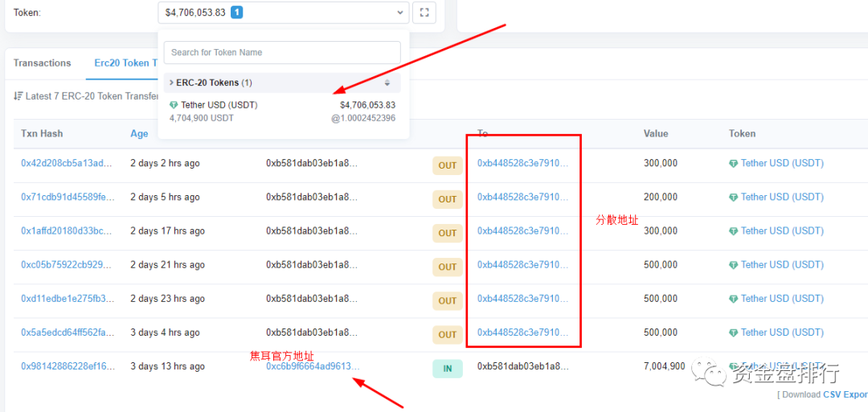The width and height of the screenshot is (868, 412).
Task: Toggle the Age column header format
Action: pyautogui.click(x=140, y=133)
